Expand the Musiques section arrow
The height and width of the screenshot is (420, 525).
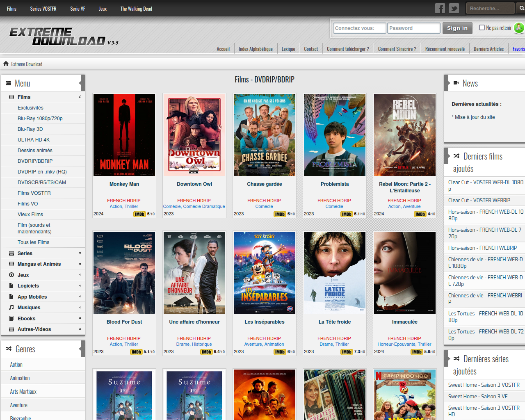tap(80, 308)
